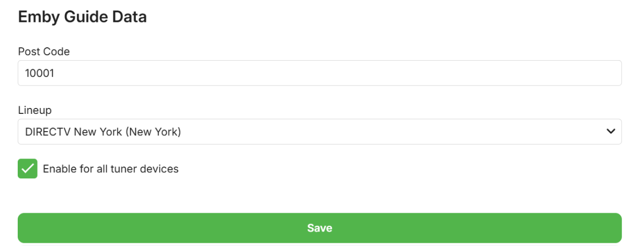Click the "Post Code" field label
This screenshot has width=644, height=246.
click(x=44, y=52)
